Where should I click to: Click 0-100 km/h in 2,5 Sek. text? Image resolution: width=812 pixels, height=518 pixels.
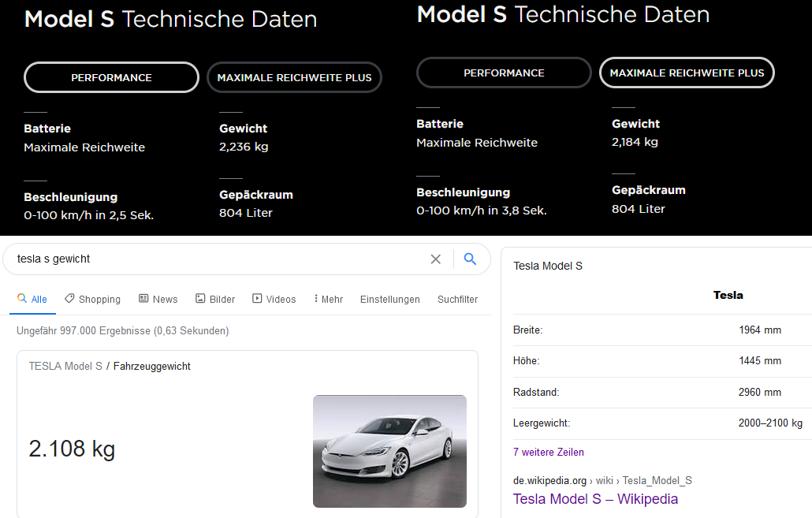click(88, 215)
